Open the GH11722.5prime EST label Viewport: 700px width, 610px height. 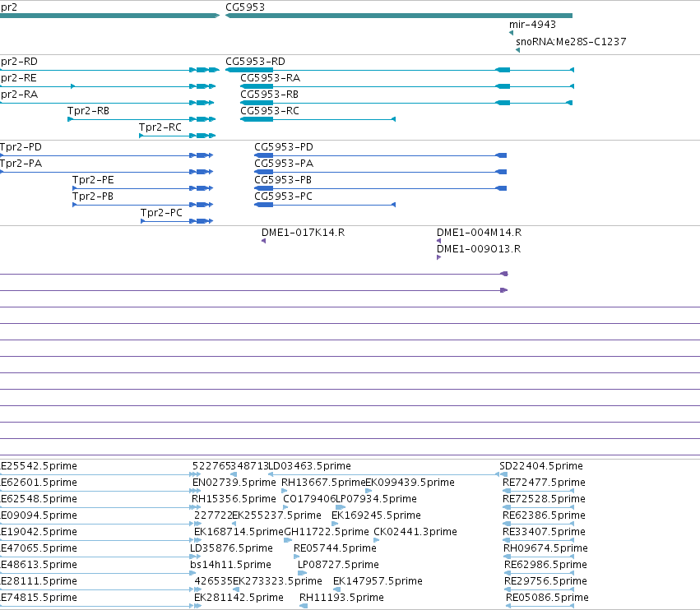coord(327,533)
